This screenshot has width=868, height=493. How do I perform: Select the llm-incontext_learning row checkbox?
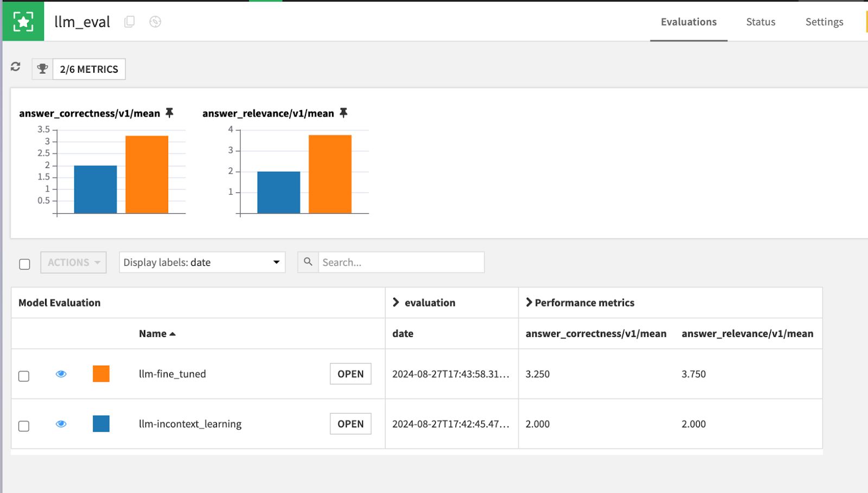pos(24,426)
